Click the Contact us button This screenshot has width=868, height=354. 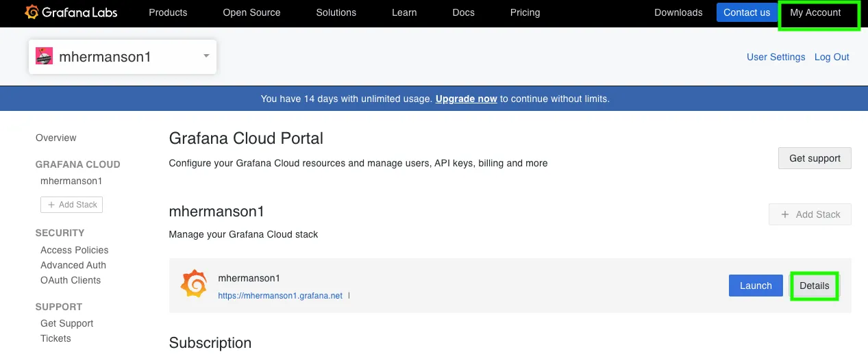747,12
